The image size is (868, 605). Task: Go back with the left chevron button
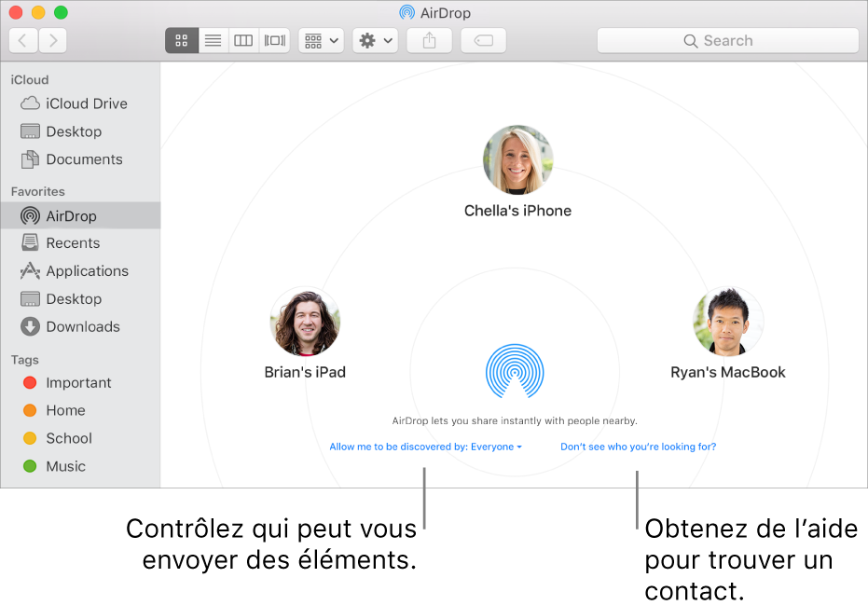click(x=23, y=40)
